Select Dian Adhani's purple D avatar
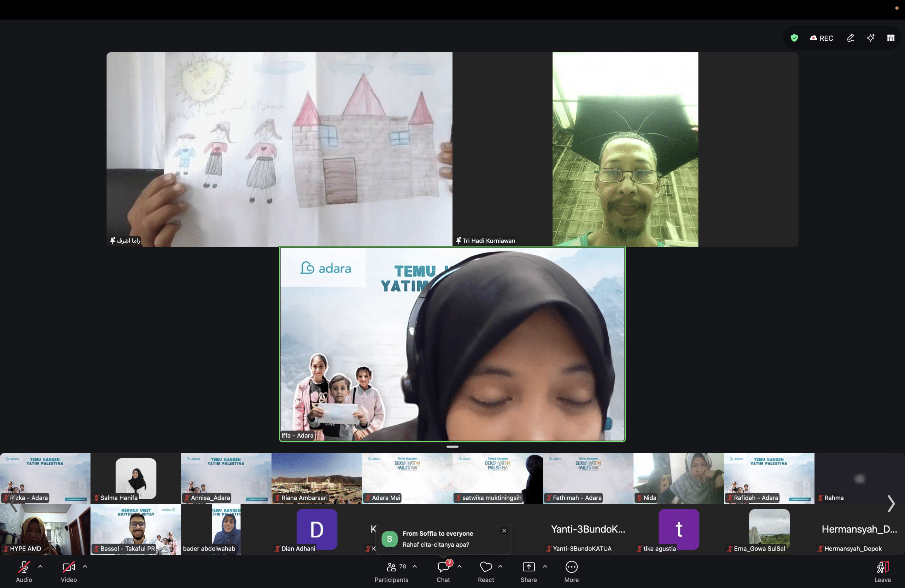Image resolution: width=905 pixels, height=588 pixels. (x=317, y=529)
